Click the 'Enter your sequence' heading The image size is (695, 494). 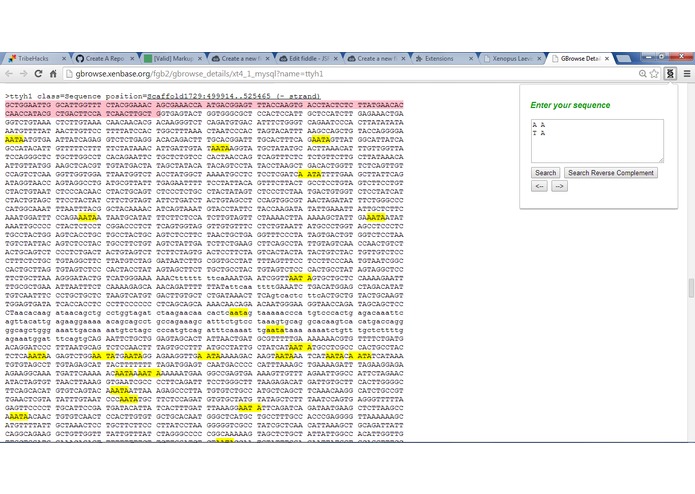click(570, 105)
